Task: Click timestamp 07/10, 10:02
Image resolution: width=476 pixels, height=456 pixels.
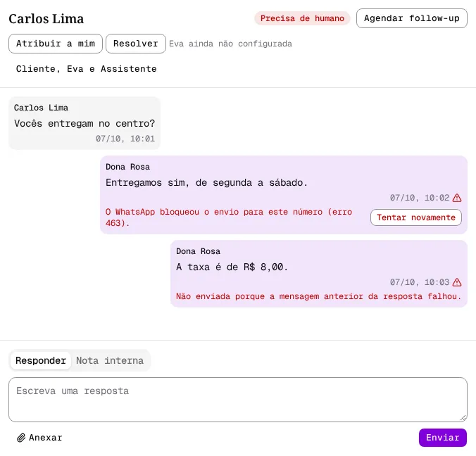Action: (x=420, y=198)
